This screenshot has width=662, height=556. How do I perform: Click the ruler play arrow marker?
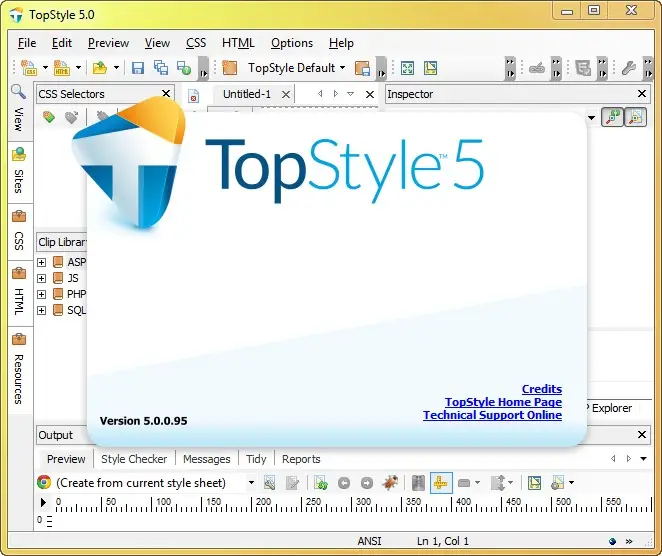pos(43,502)
